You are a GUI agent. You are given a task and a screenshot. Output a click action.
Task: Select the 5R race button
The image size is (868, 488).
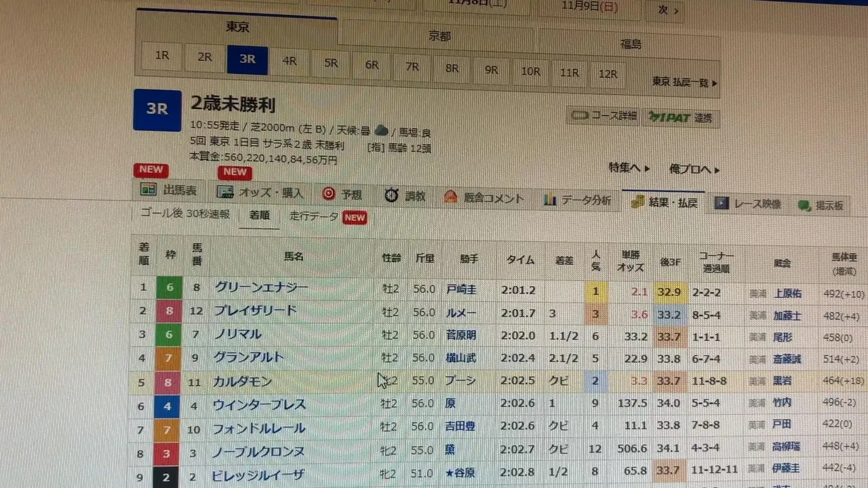click(x=331, y=63)
